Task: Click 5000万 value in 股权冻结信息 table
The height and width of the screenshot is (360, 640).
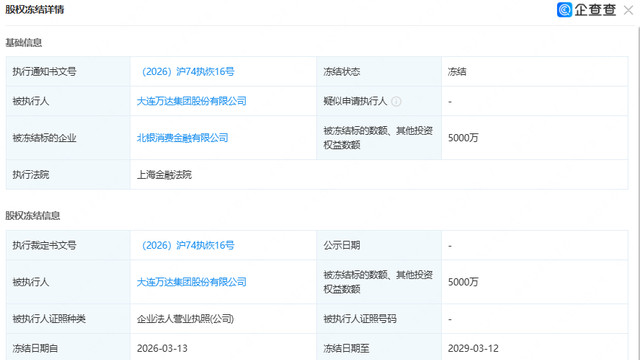Action: (463, 282)
